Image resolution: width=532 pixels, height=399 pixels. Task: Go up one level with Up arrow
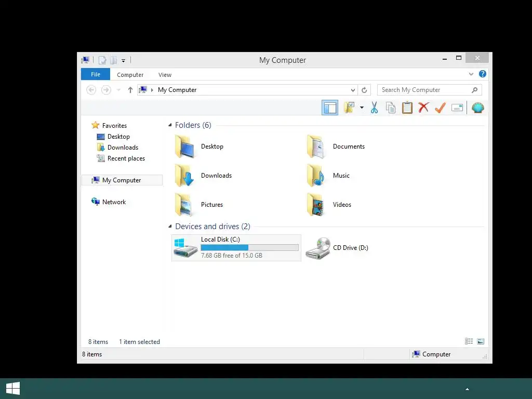click(130, 90)
